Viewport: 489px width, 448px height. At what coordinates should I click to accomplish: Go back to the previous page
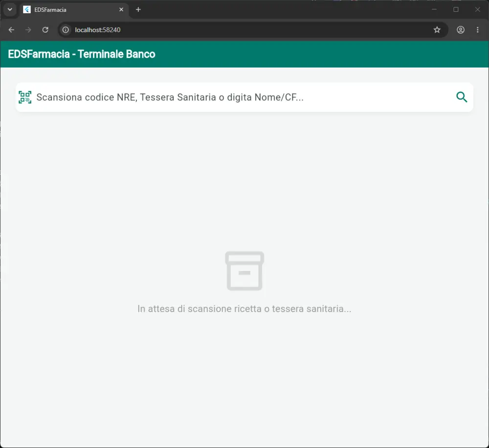coord(12,30)
